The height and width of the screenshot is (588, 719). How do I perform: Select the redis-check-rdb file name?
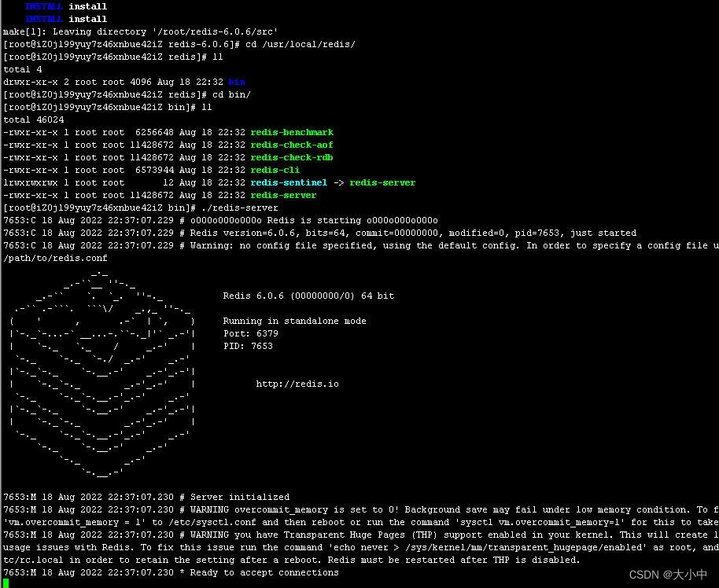(x=292, y=157)
